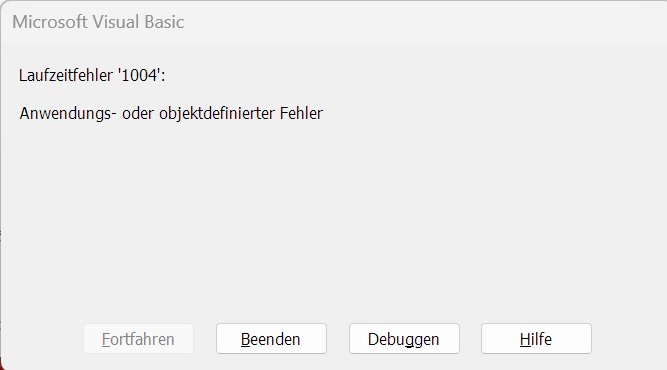
Task: Click the Laufzeitfehler '1004' error line
Action: coord(92,75)
